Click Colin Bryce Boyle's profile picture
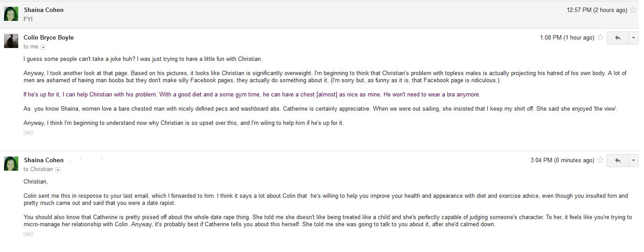Viewport: 644px width, 252px height. click(11, 41)
